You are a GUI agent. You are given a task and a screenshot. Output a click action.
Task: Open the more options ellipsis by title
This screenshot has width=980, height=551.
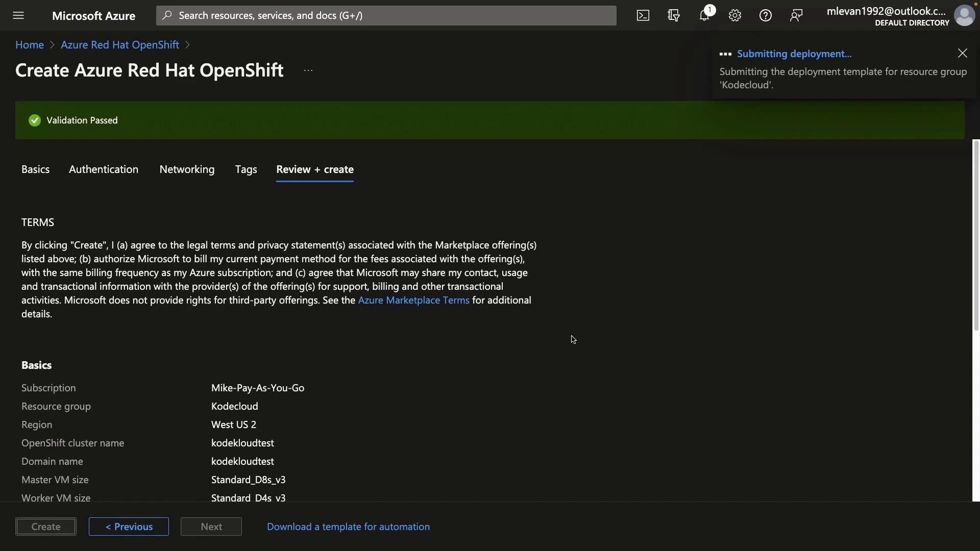click(x=308, y=70)
